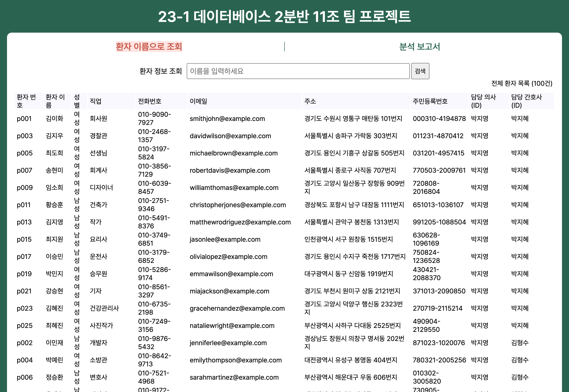Click resident number 770503-2009761 for p007

tap(439, 170)
